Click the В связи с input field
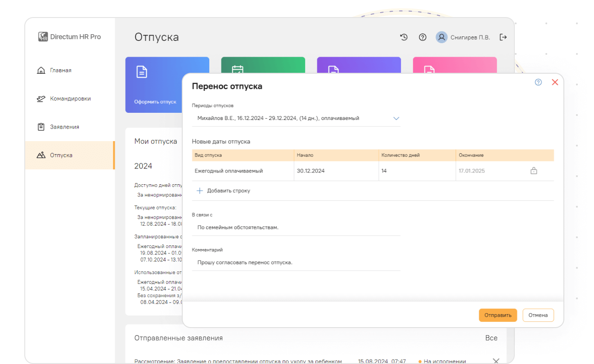 pyautogui.click(x=296, y=227)
